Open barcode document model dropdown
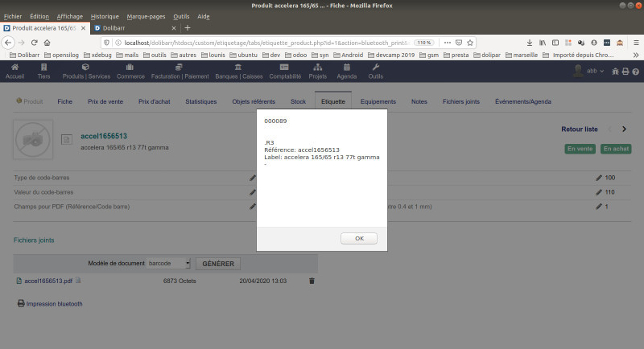Image resolution: width=644 pixels, height=349 pixels. (168, 263)
